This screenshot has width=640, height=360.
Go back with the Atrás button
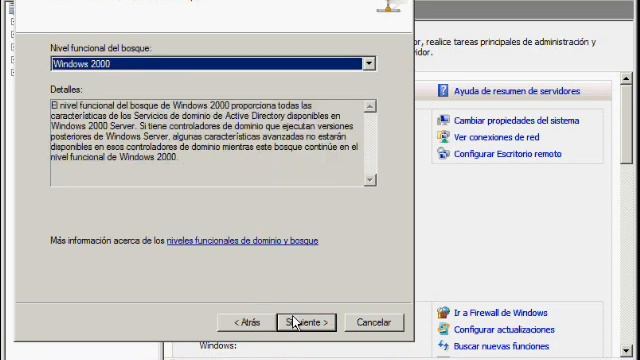click(x=247, y=322)
